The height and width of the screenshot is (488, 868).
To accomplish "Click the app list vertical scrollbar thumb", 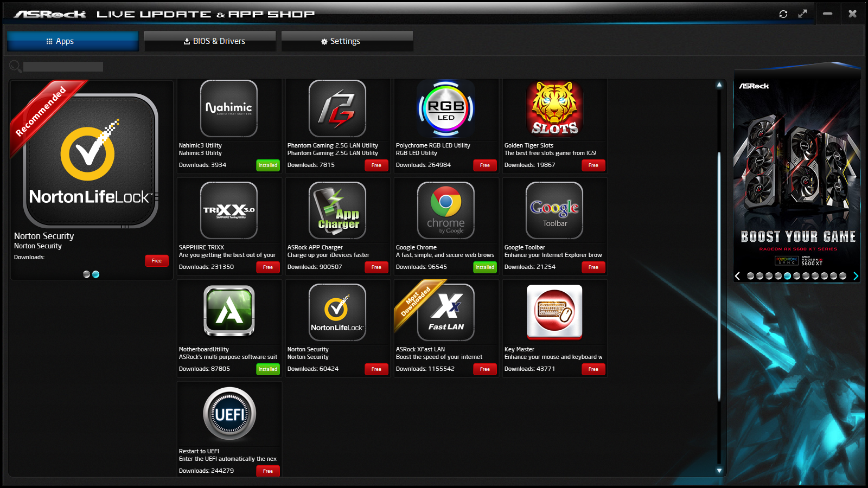I will point(719,277).
